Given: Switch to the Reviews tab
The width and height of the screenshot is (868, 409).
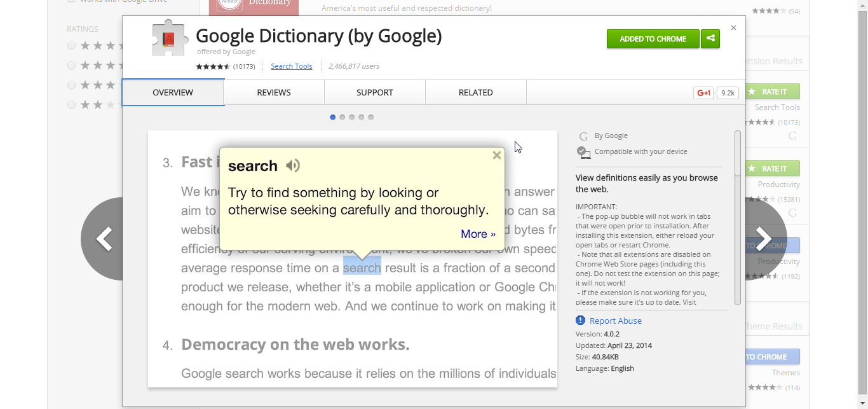Looking at the screenshot, I should pyautogui.click(x=273, y=92).
